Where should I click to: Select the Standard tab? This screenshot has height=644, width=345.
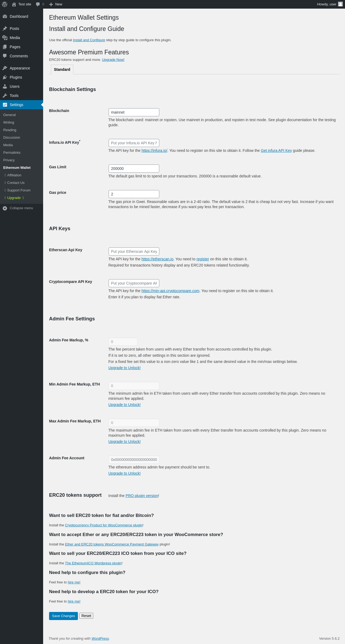click(x=62, y=69)
